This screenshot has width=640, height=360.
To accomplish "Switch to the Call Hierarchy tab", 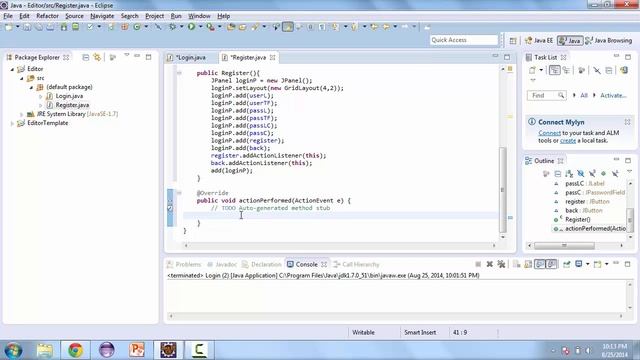I will click(x=356, y=264).
